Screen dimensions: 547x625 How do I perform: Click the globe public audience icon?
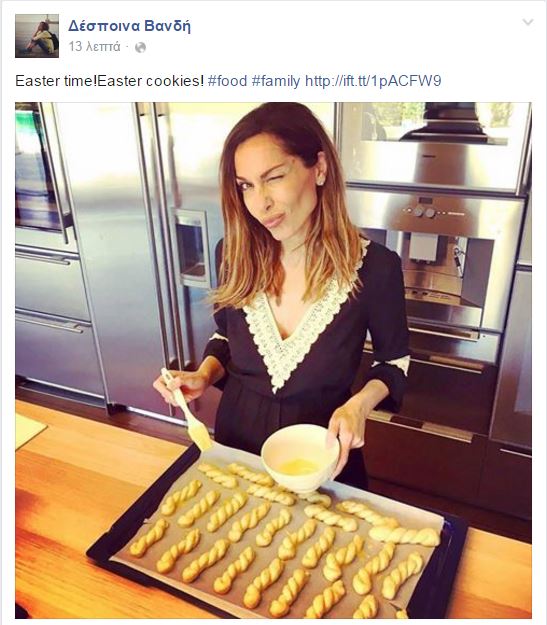140,47
